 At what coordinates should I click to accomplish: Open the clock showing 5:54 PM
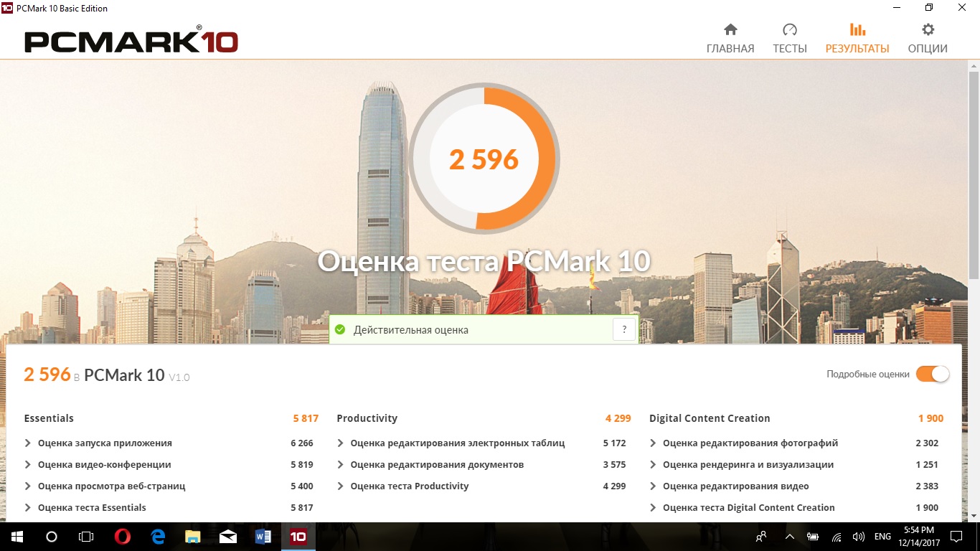point(919,537)
